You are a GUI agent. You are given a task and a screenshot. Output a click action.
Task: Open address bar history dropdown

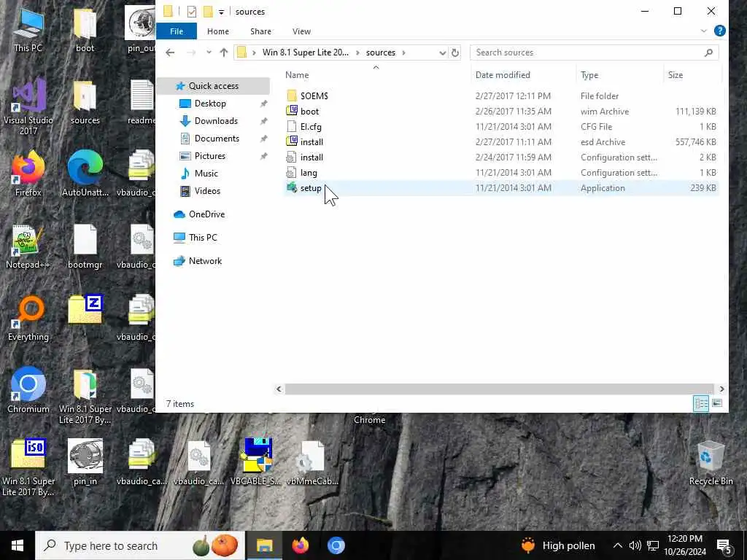pos(443,52)
